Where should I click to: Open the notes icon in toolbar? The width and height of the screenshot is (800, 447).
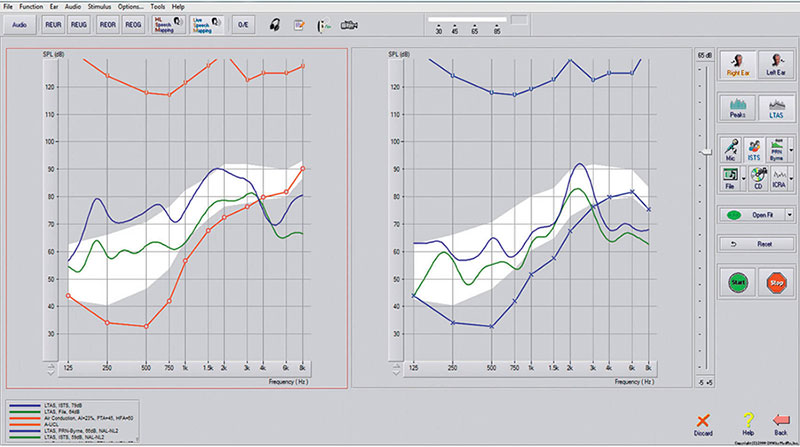pos(298,26)
